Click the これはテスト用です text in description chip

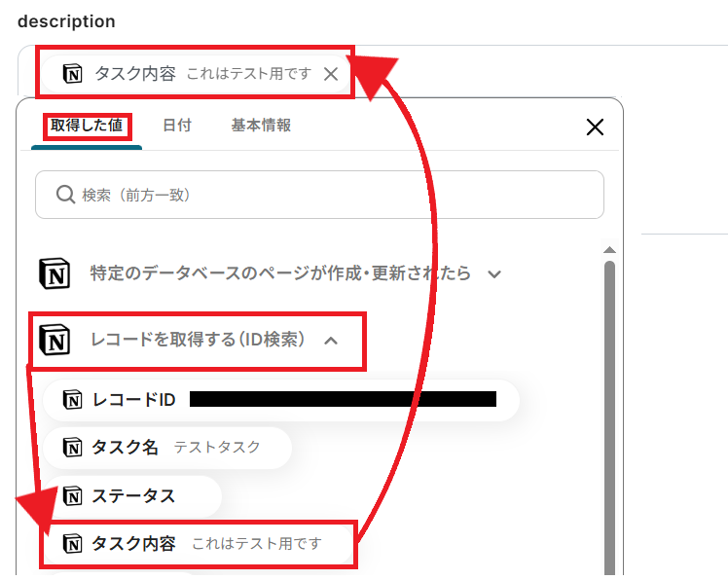[249, 74]
